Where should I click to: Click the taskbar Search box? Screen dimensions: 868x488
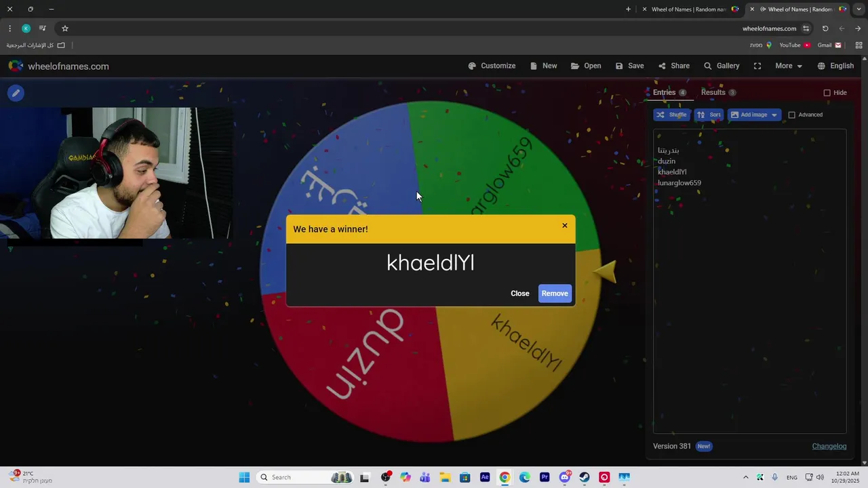[306, 477]
